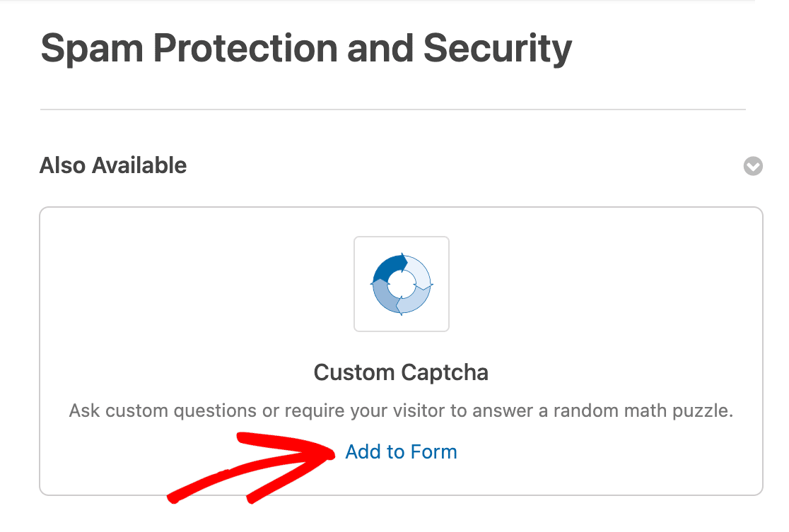Viewport: 789px width, 532px height.
Task: Click the divider line below the heading
Action: [x=392, y=110]
